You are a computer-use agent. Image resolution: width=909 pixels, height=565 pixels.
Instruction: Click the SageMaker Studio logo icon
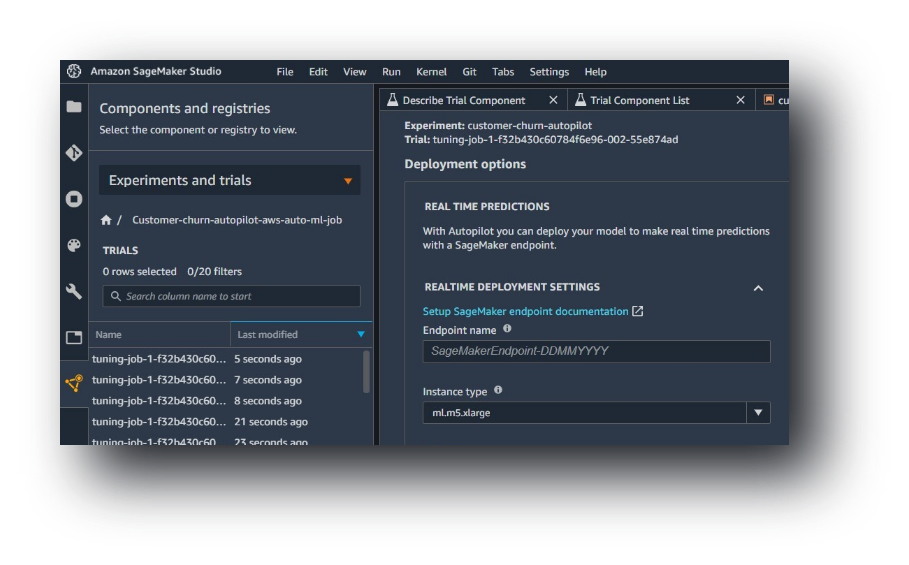point(74,71)
